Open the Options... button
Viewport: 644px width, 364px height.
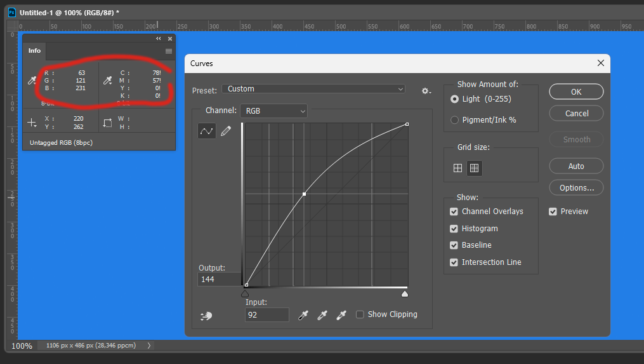(576, 188)
